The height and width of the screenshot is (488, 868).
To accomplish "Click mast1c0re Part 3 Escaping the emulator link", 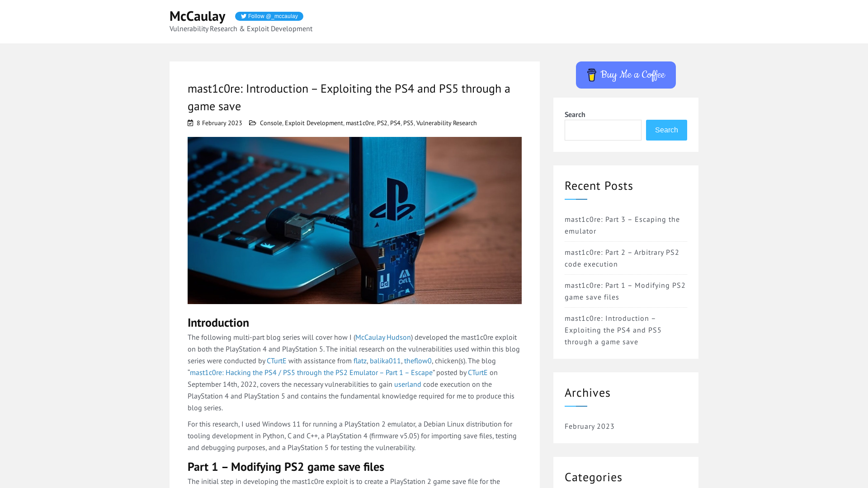I will coord(622,225).
